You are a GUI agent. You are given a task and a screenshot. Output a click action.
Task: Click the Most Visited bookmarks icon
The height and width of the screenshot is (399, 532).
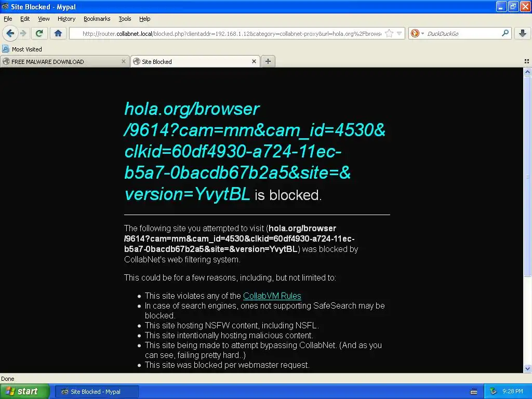click(x=5, y=49)
